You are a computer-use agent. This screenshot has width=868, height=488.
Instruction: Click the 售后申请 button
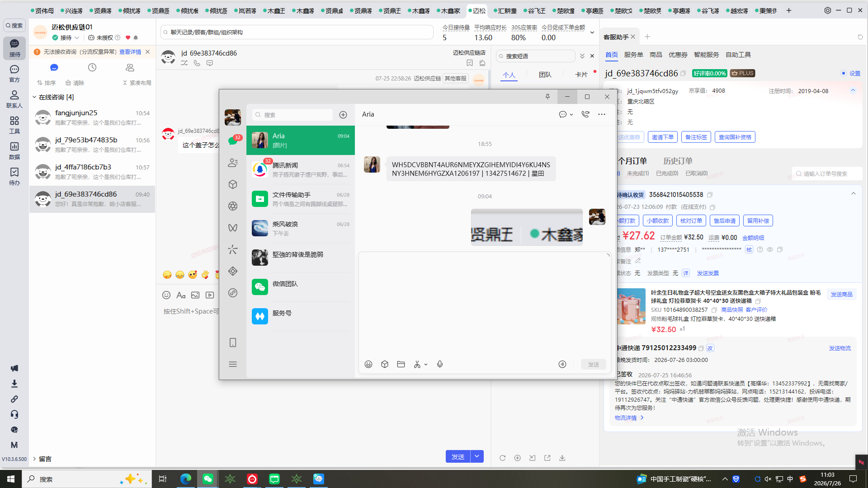[725, 221]
